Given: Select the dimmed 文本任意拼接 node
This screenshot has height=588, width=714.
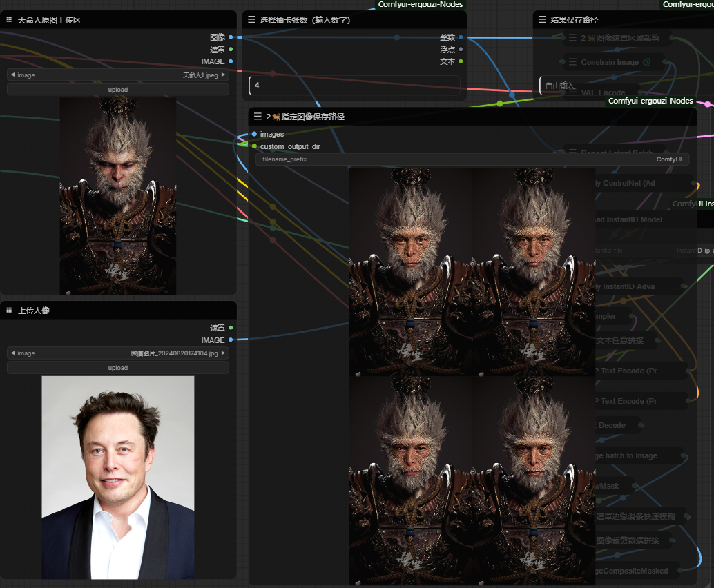Looking at the screenshot, I should point(626,340).
